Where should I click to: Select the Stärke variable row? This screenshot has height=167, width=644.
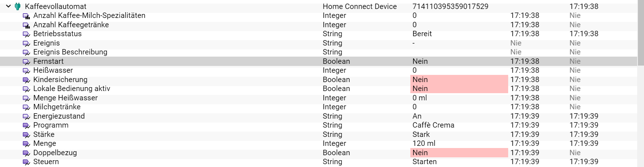point(319,134)
